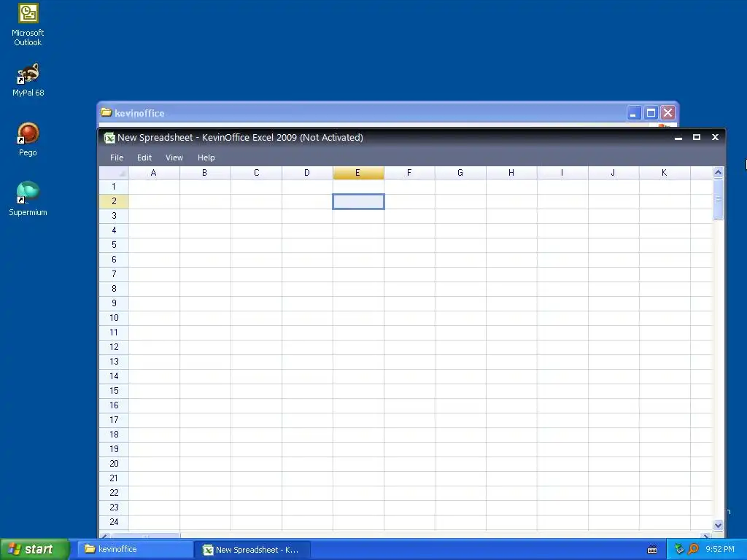Maximize the New Spreadsheet window
Viewport: 747px width, 560px height.
point(697,138)
